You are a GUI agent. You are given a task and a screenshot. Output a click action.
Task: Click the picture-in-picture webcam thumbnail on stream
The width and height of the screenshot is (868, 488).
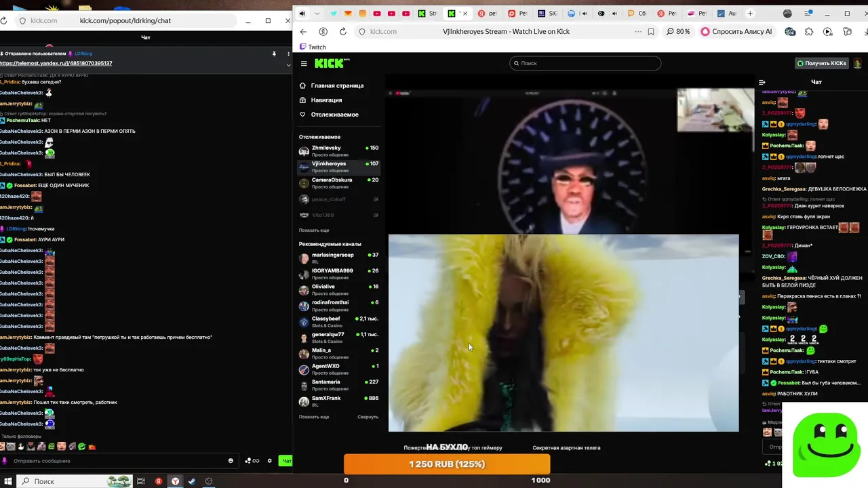coord(715,111)
